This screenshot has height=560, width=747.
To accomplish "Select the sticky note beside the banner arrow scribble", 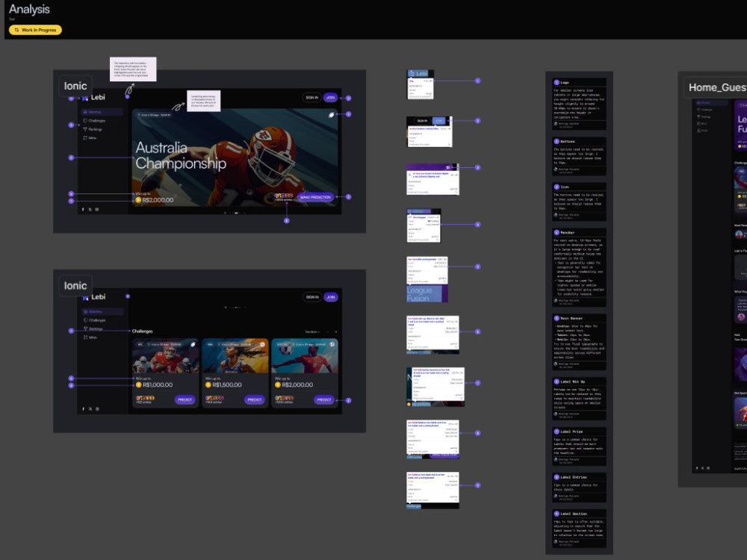I will [203, 101].
